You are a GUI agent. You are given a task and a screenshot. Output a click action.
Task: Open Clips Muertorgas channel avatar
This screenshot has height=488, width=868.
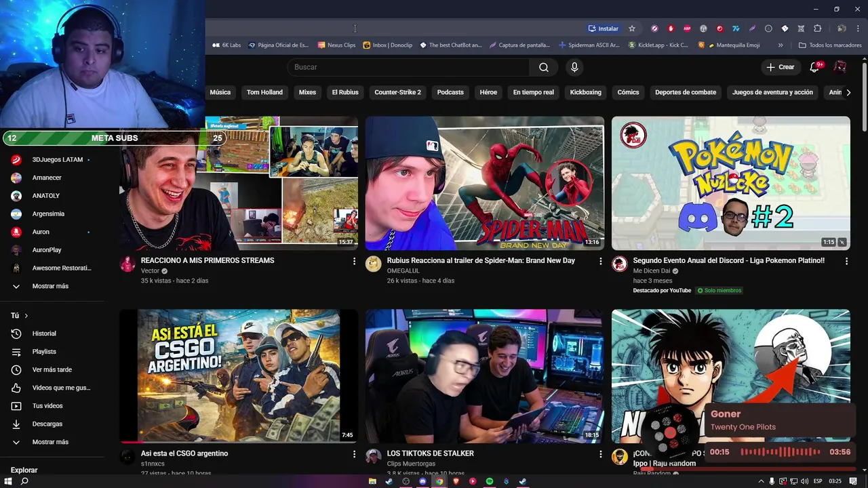[374, 457]
